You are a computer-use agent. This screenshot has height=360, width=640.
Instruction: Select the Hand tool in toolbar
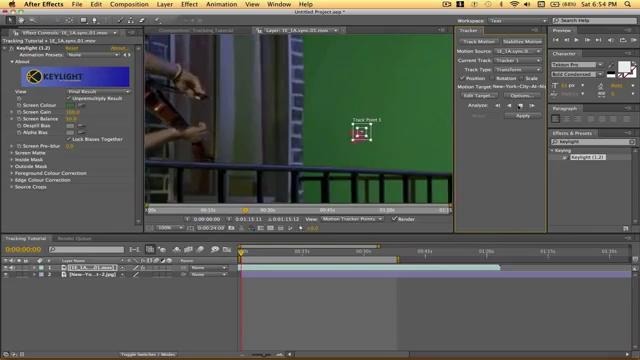[x=21, y=20]
